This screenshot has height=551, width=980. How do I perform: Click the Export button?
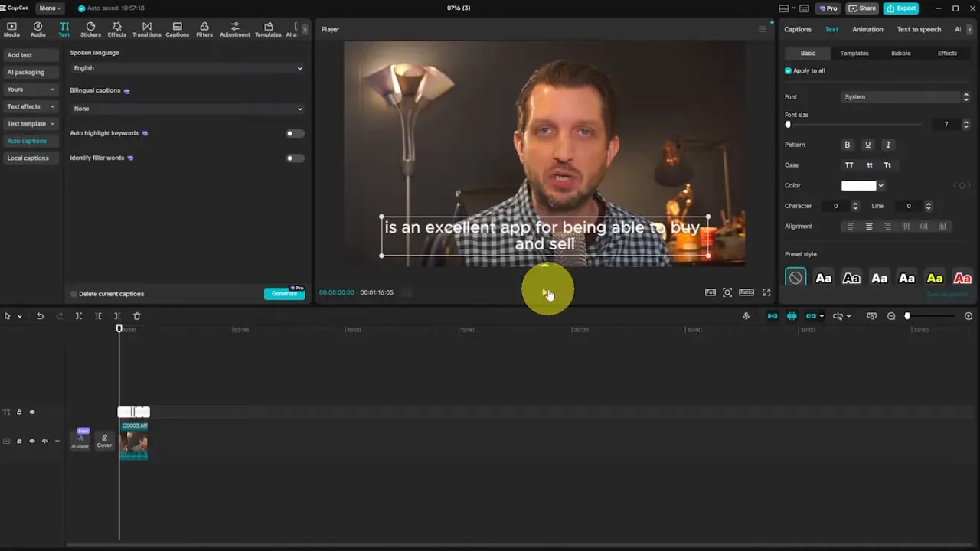coord(900,8)
